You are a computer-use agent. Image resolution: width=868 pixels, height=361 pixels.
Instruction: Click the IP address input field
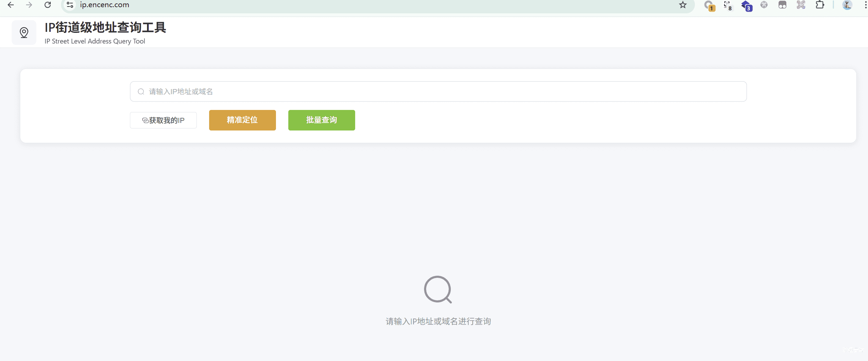pyautogui.click(x=377, y=91)
